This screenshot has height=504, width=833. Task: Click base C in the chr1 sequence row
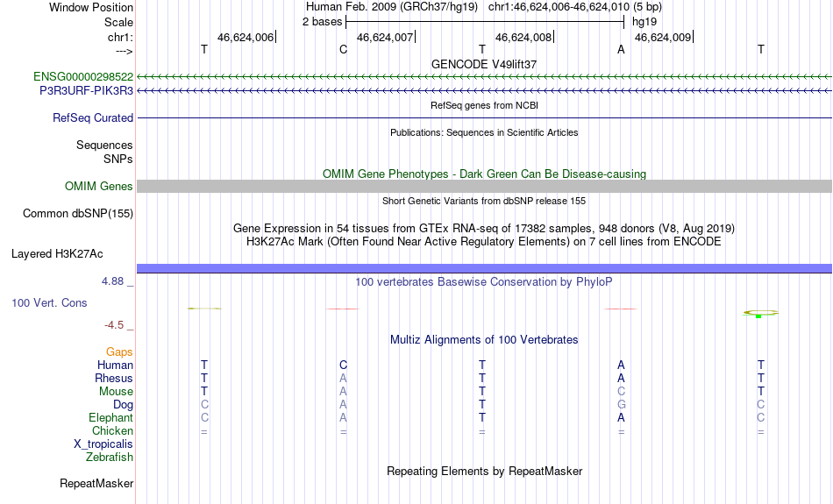pyautogui.click(x=343, y=49)
